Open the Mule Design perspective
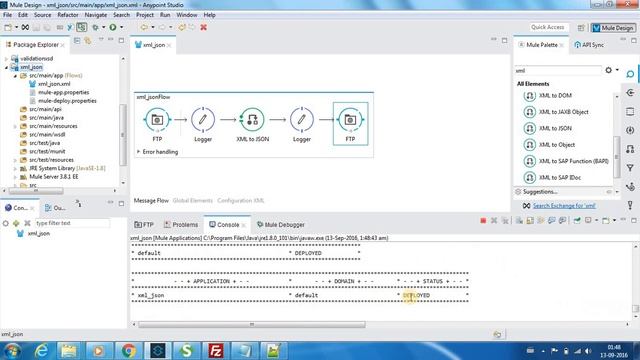 click(x=613, y=28)
